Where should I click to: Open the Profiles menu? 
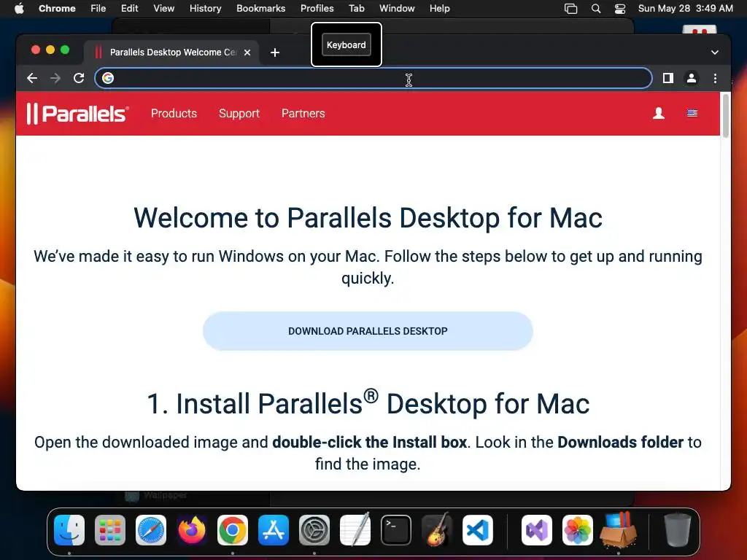[317, 9]
